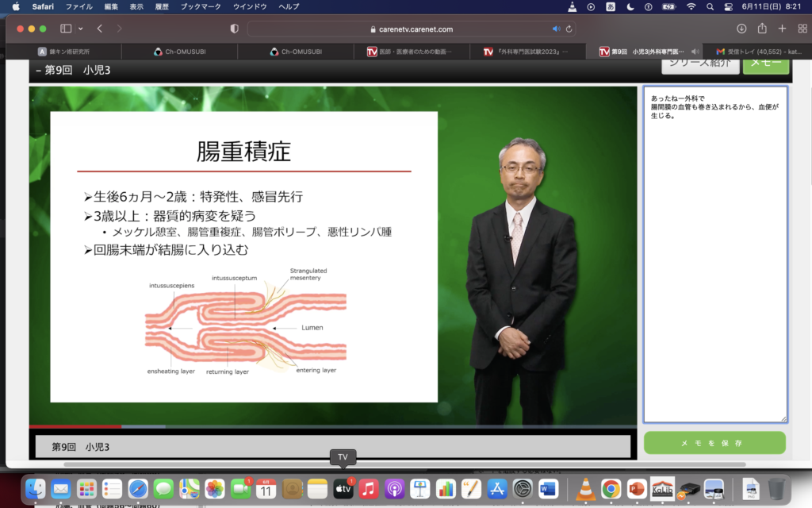The image size is (812, 508).
Task: Click inside the memo text area
Action: point(715,262)
